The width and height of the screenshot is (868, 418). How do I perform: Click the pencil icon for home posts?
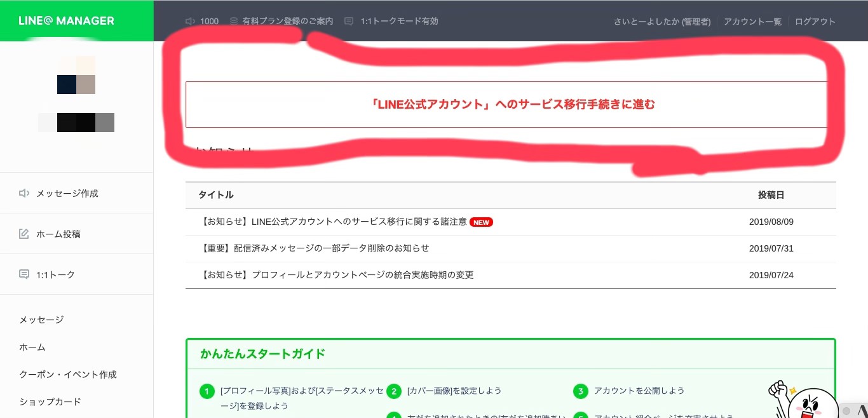[x=24, y=234]
